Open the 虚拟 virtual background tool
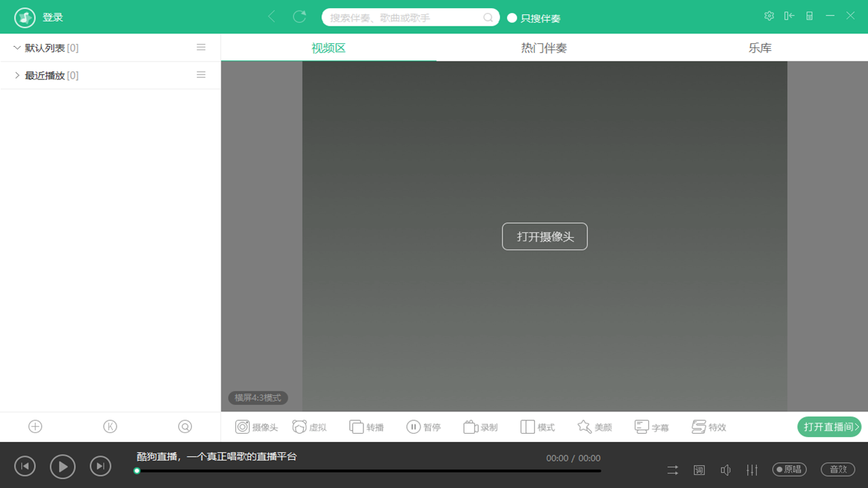Screen dimensions: 868x488 point(298,426)
